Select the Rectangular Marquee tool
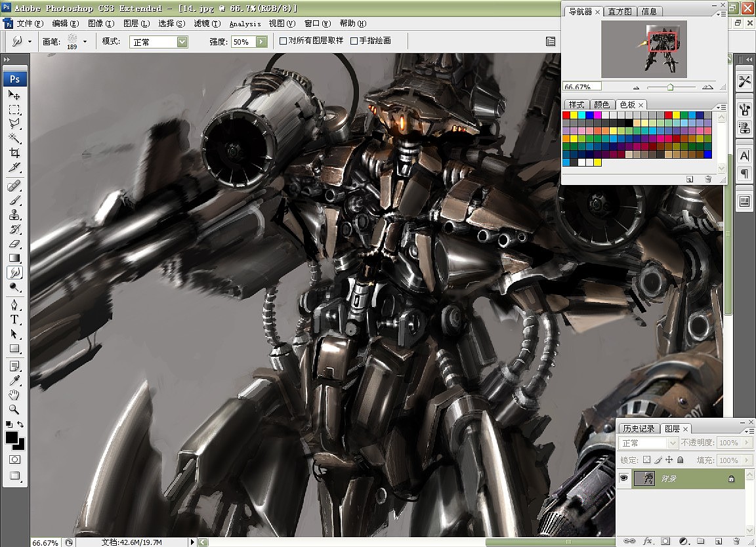 click(14, 110)
